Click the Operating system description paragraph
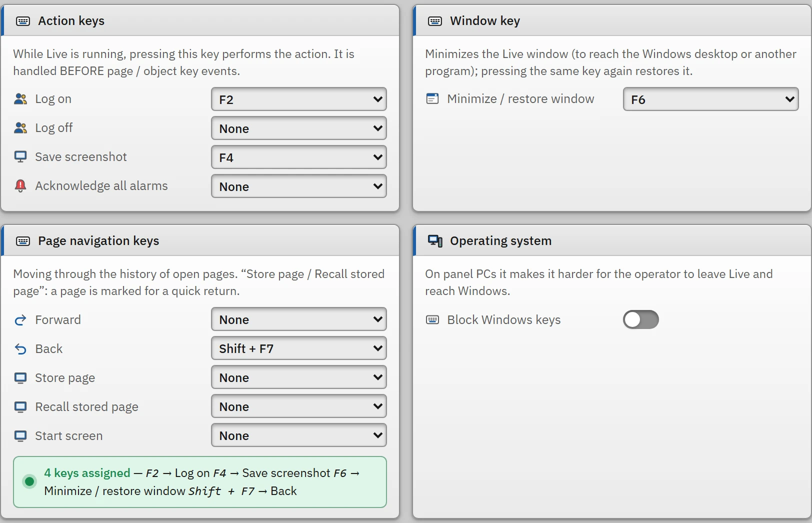The width and height of the screenshot is (812, 523). click(x=599, y=282)
